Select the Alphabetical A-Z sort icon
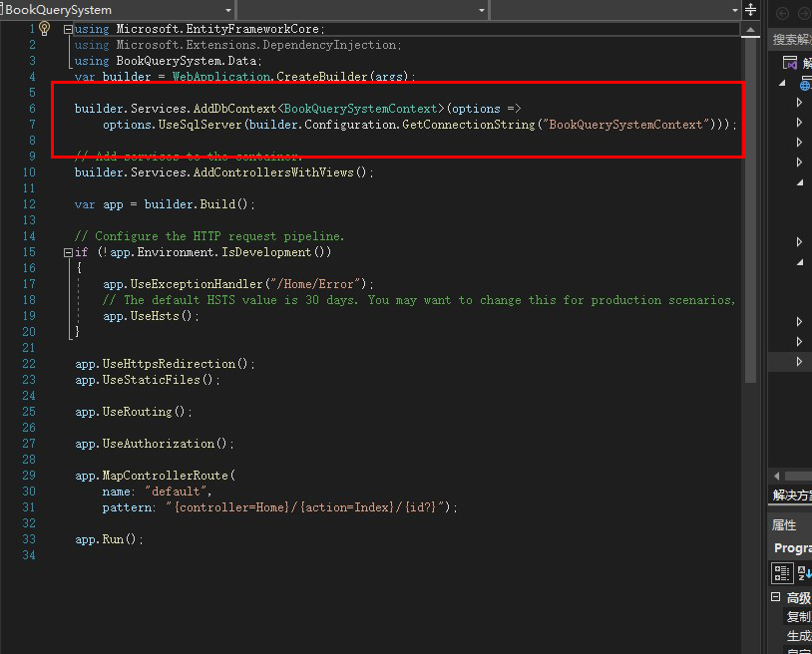 pos(804,573)
